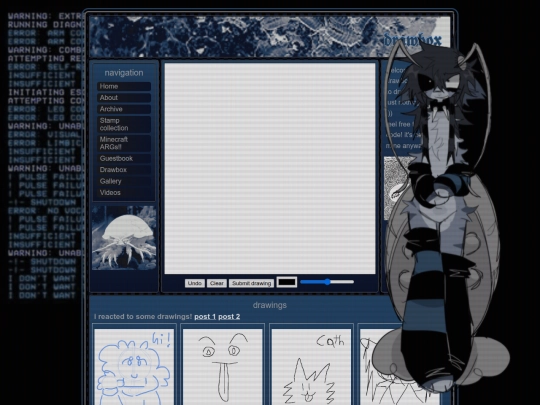Go to the About page
Image resolution: width=540 pixels, height=405 pixels.
coord(124,98)
